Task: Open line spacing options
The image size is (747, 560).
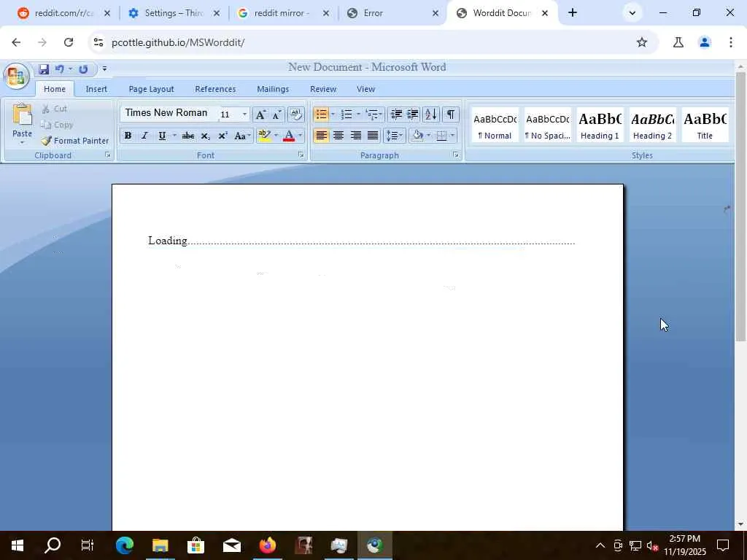Action: pyautogui.click(x=395, y=136)
